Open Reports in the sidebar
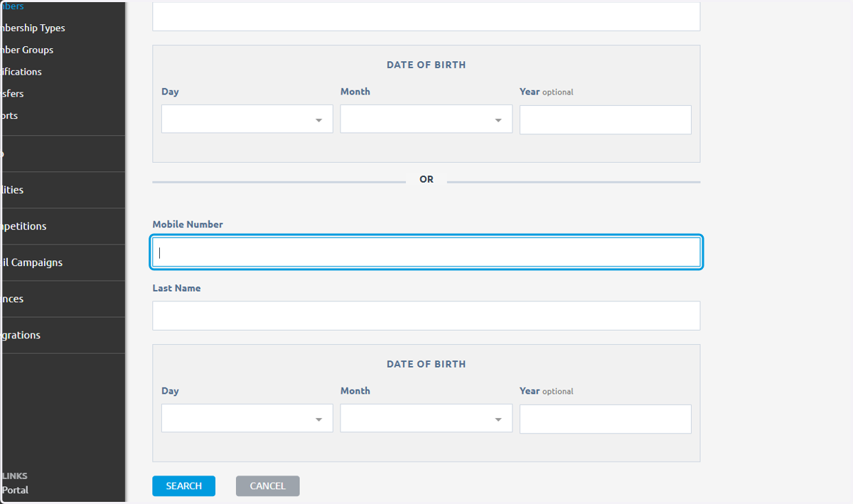853x504 pixels. pyautogui.click(x=9, y=116)
